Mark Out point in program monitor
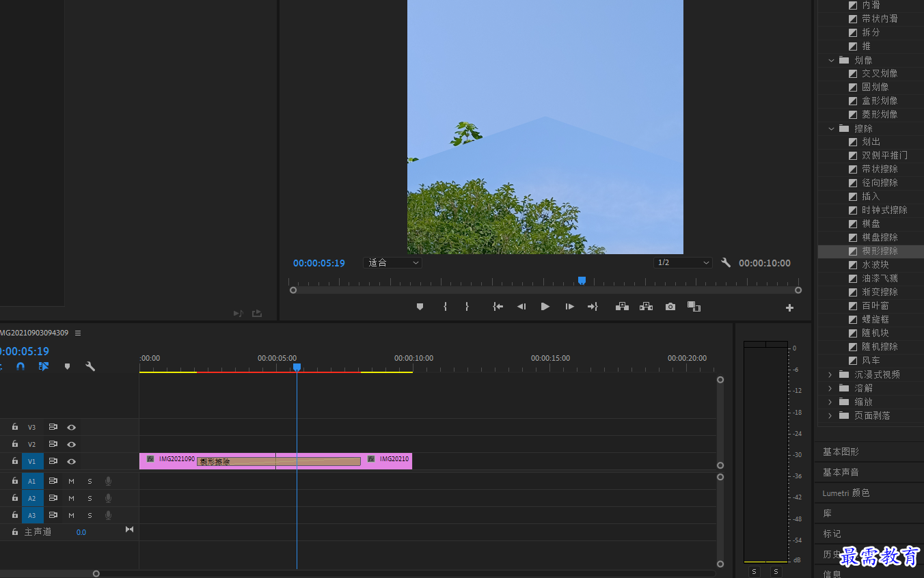Image resolution: width=924 pixels, height=578 pixels. [467, 307]
